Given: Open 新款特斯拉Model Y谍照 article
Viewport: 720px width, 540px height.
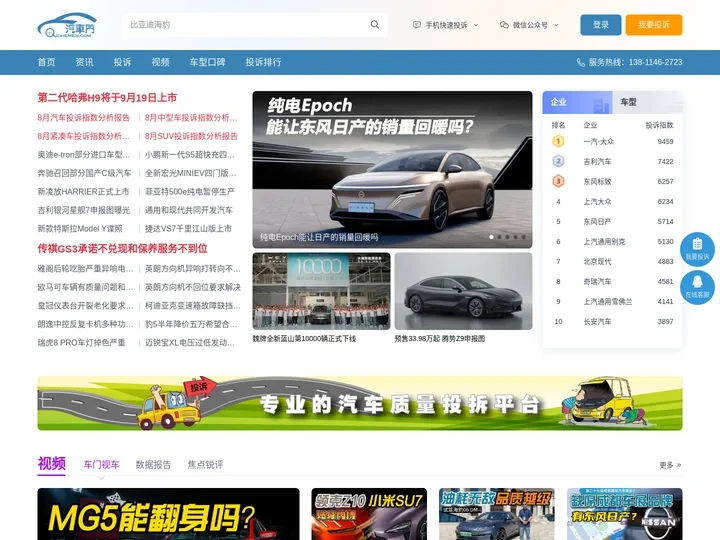Looking at the screenshot, I should (x=80, y=229).
